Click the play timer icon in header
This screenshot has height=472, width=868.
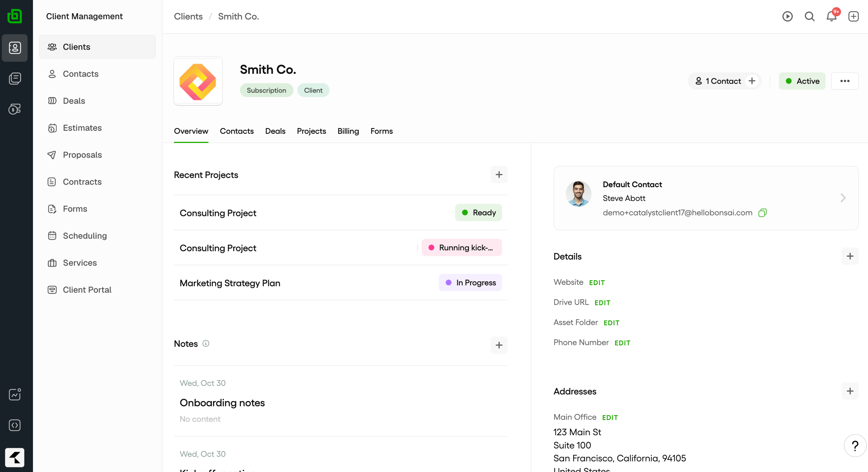(x=787, y=17)
